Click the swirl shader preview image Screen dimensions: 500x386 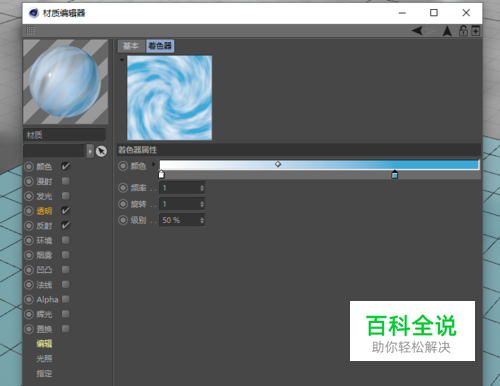click(169, 98)
